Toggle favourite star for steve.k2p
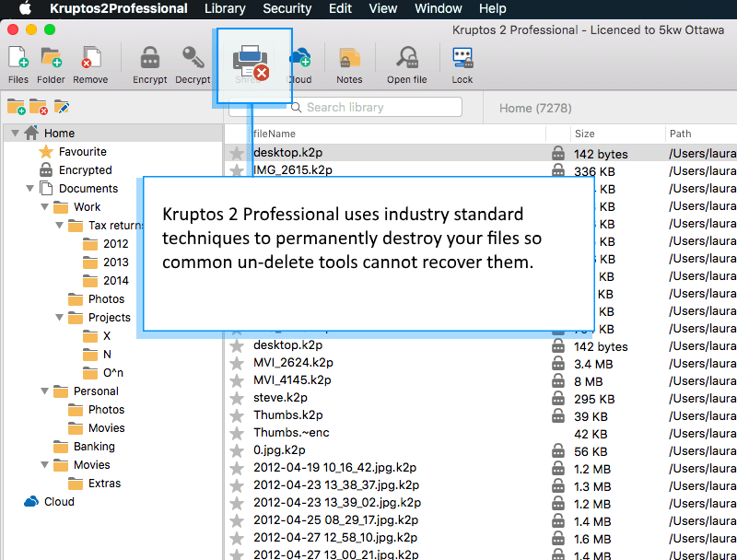The height and width of the screenshot is (560, 737). pos(237,398)
